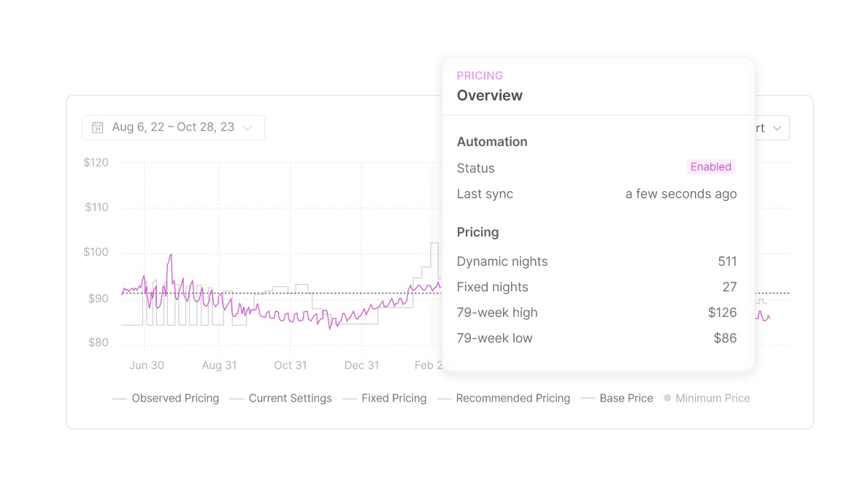Hide the Recommended Pricing series
This screenshot has width=868, height=487.
(513, 398)
